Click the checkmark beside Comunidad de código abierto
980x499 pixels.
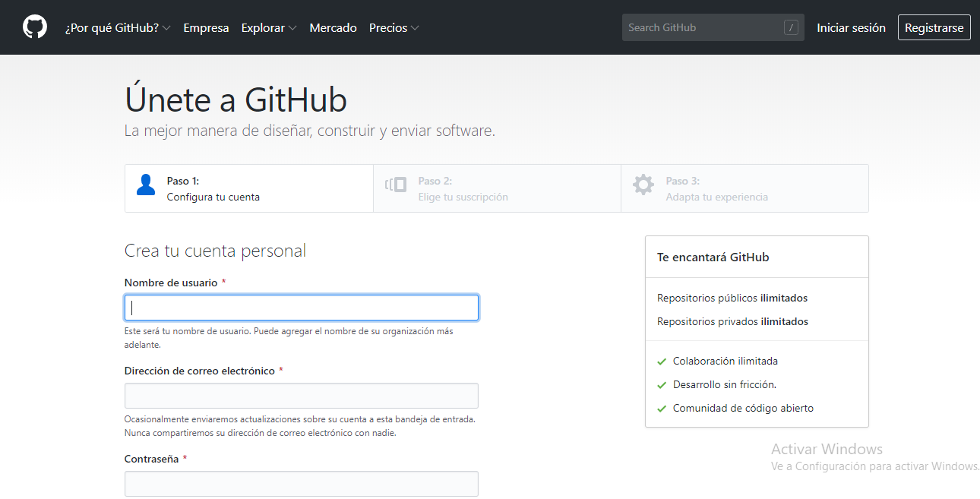coord(662,409)
